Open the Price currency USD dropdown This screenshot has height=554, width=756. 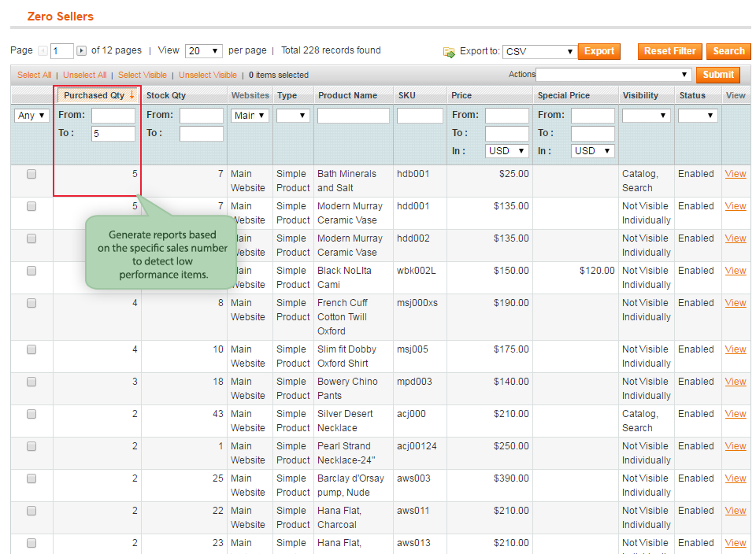[506, 151]
